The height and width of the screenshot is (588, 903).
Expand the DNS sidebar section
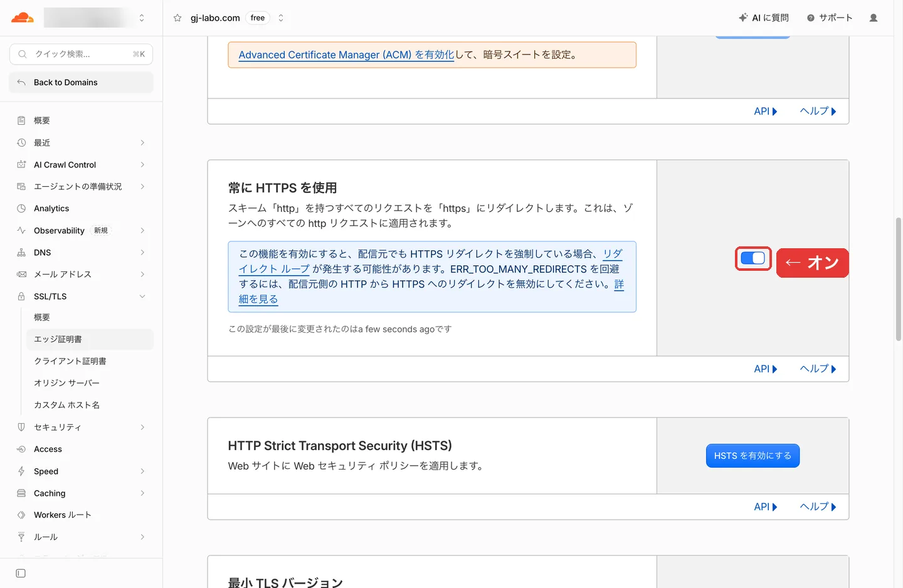point(142,253)
